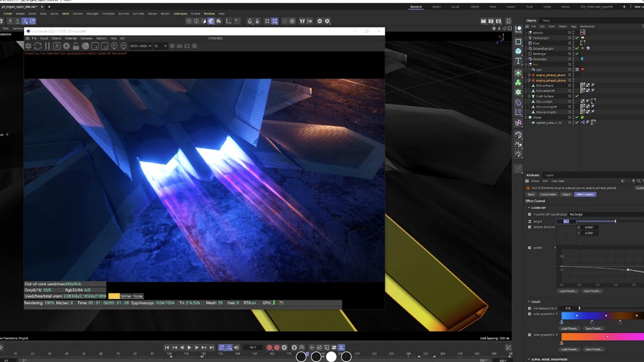644x362 pixels.
Task: Open the DL render pass dropdown
Action: click(x=160, y=46)
